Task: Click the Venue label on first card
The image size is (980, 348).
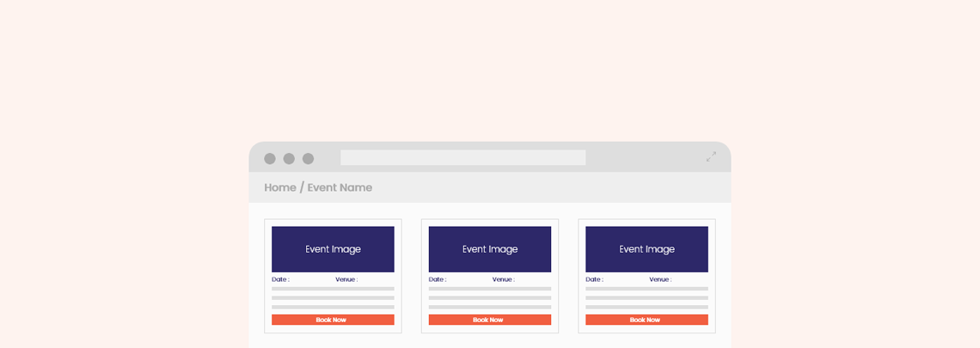Action: (346, 279)
